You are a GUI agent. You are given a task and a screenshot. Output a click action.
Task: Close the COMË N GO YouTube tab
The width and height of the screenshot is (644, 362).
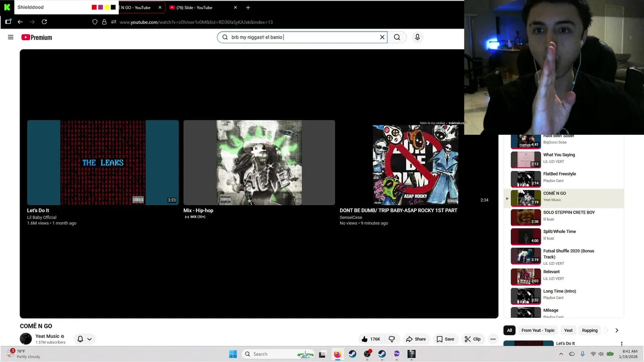tap(160, 8)
